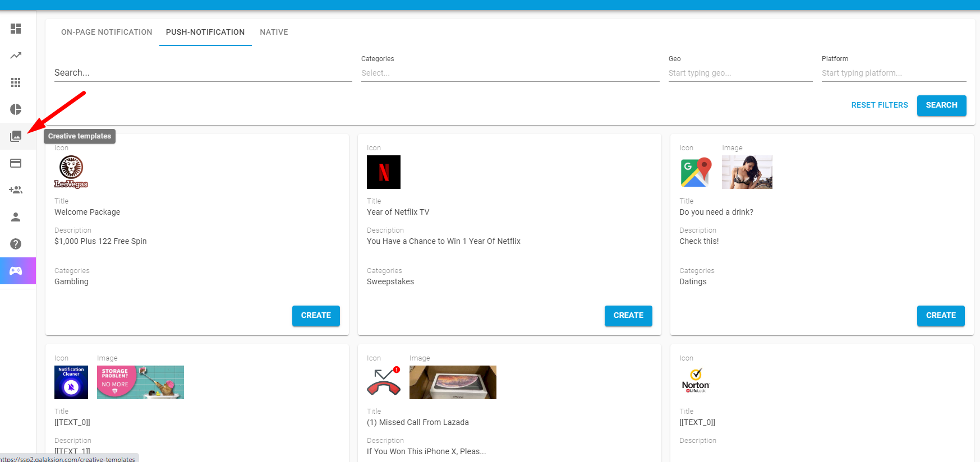Click the 'Do you need a drink?' title
Screen dimensions: 980x462
pos(716,212)
